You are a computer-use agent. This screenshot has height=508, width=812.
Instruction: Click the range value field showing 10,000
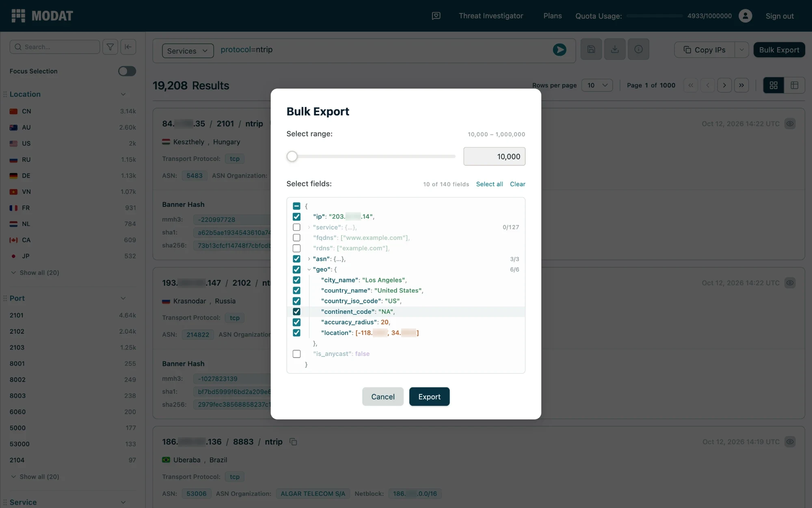494,156
